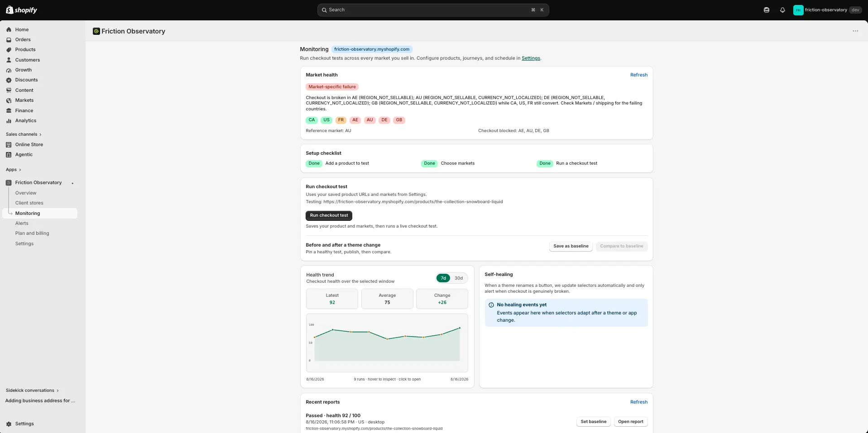The image size is (868, 433).
Task: Click the top search field
Action: (x=433, y=10)
